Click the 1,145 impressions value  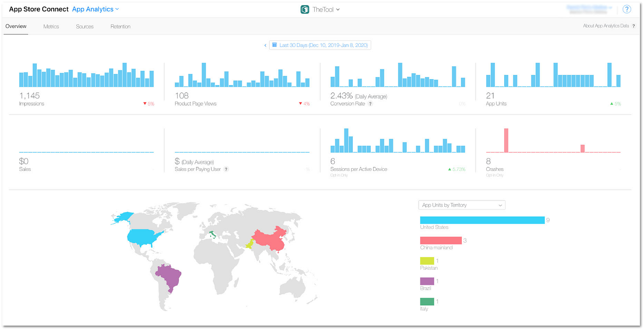click(x=29, y=96)
